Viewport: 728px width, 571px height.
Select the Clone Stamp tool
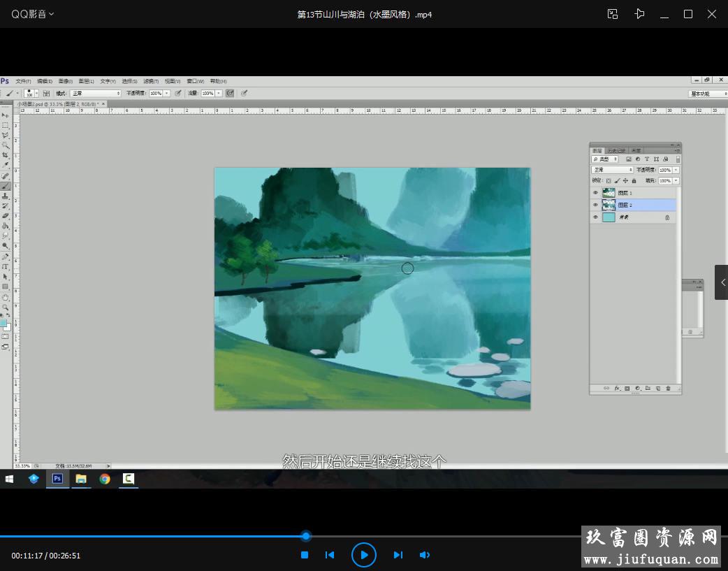(x=5, y=196)
